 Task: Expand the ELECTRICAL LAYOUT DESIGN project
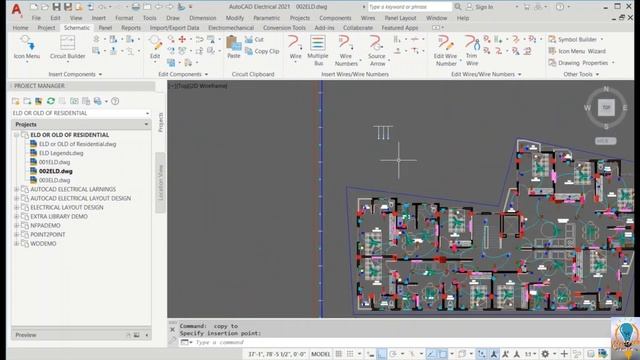tap(16, 207)
